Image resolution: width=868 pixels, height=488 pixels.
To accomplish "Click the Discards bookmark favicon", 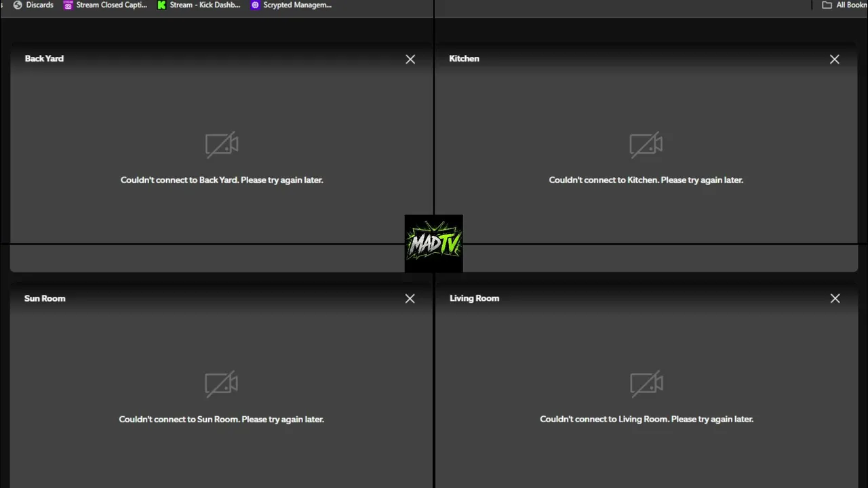I will 18,5.
